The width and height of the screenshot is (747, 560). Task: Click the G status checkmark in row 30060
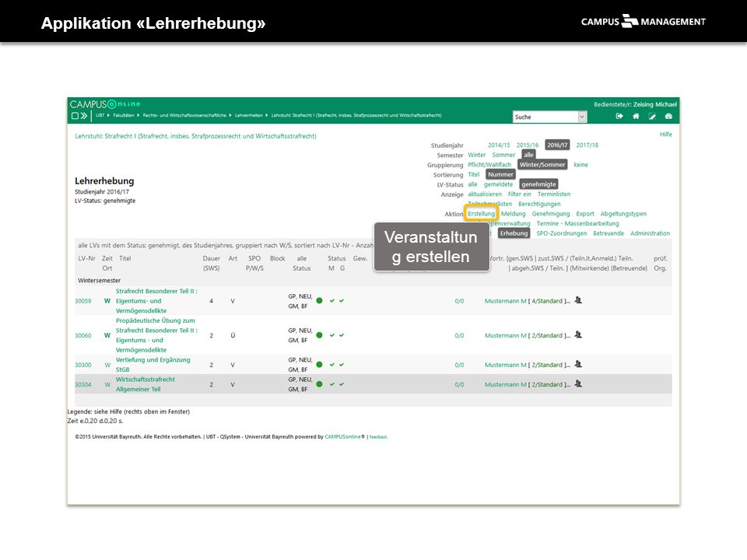click(342, 335)
